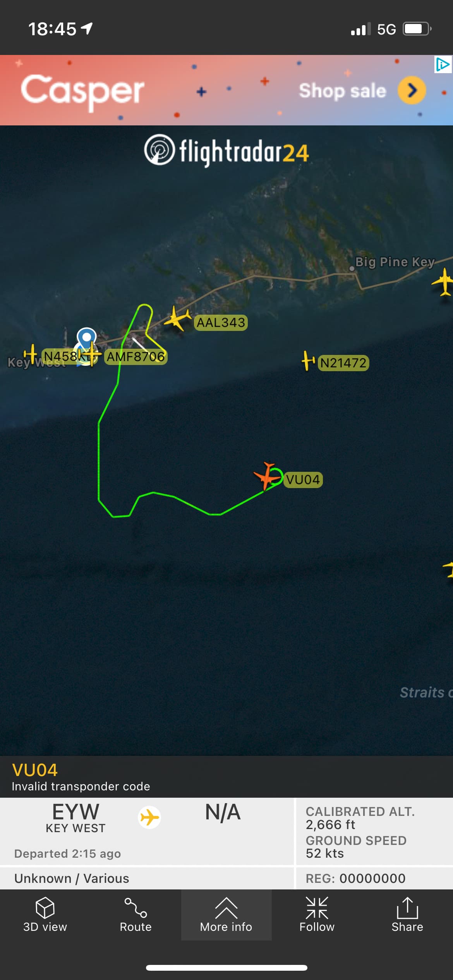Screen dimensions: 453x980
Task: Tap the Flightradar24 logo
Action: coord(226,151)
